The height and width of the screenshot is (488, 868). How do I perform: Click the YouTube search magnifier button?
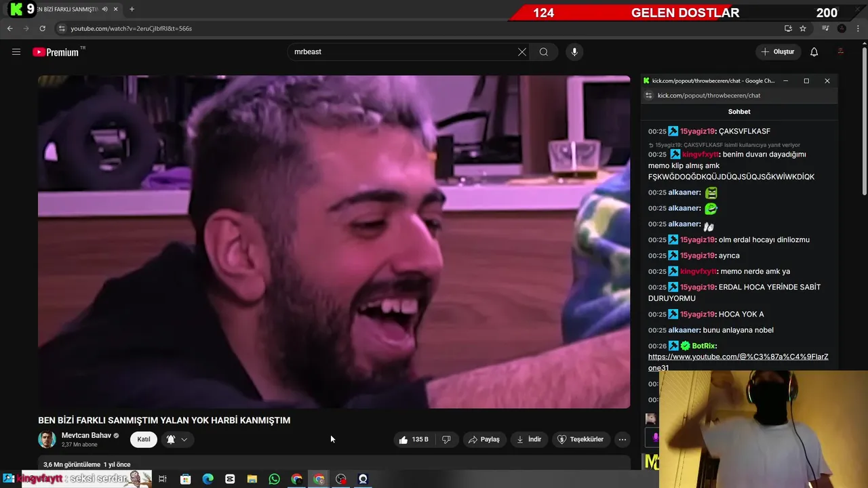pyautogui.click(x=544, y=52)
